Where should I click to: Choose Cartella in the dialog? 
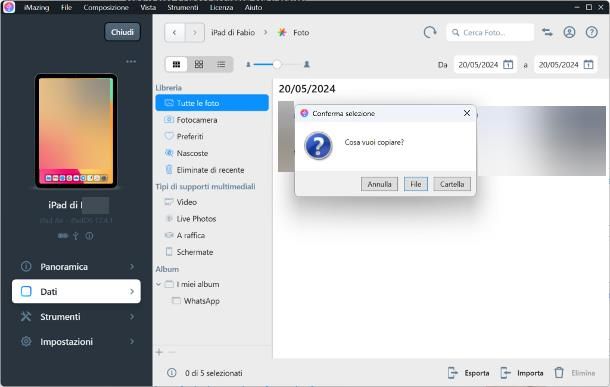452,184
